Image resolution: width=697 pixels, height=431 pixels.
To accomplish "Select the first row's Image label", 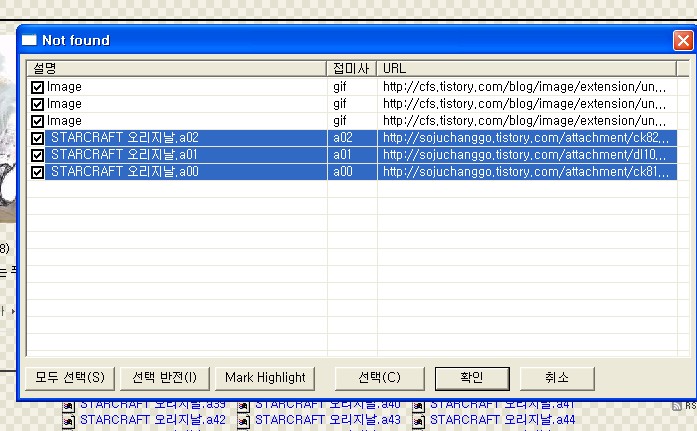I will (x=64, y=87).
